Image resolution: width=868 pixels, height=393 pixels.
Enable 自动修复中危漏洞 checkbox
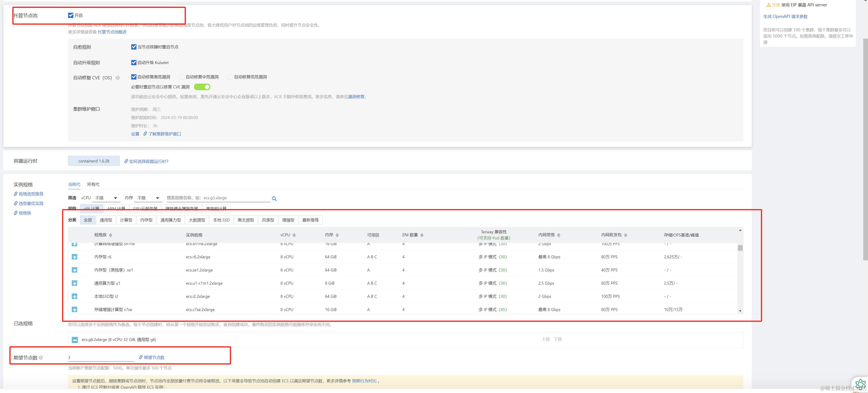182,77
